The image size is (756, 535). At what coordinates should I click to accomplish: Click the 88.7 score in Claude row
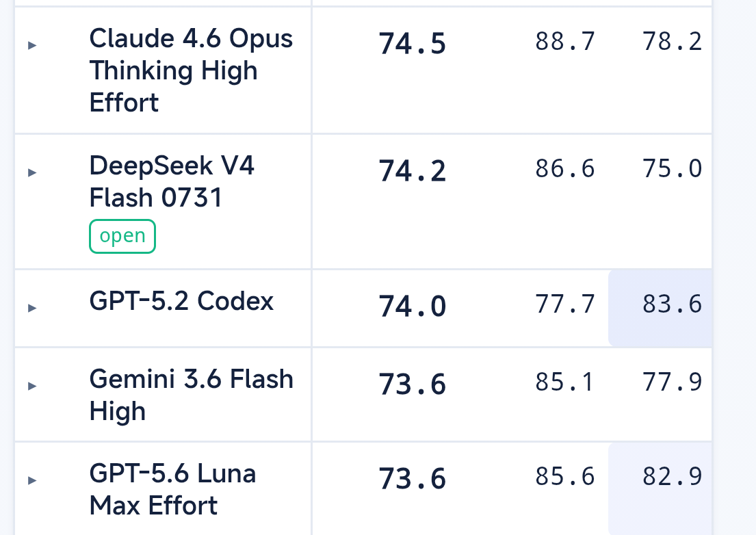coord(565,42)
